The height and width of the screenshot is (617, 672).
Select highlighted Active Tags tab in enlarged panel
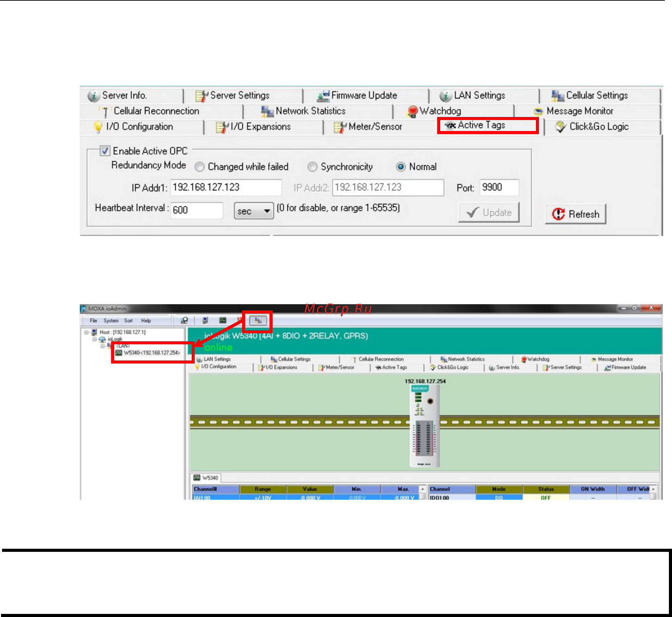point(488,126)
